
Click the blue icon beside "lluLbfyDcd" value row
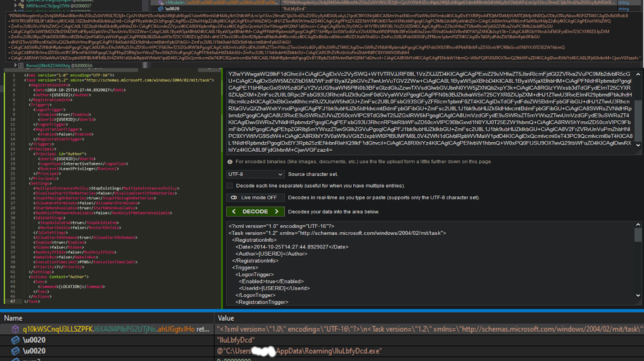click(15, 340)
